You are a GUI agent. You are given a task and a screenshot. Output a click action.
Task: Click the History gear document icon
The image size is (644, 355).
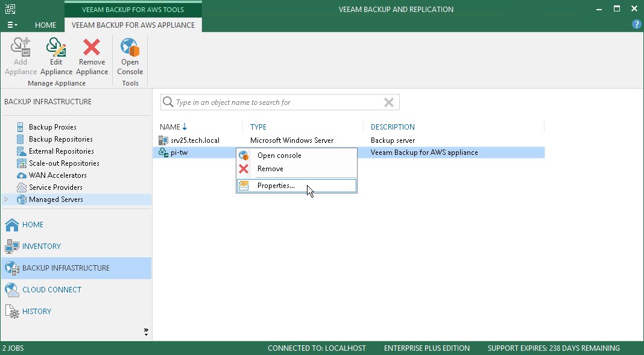click(x=12, y=312)
